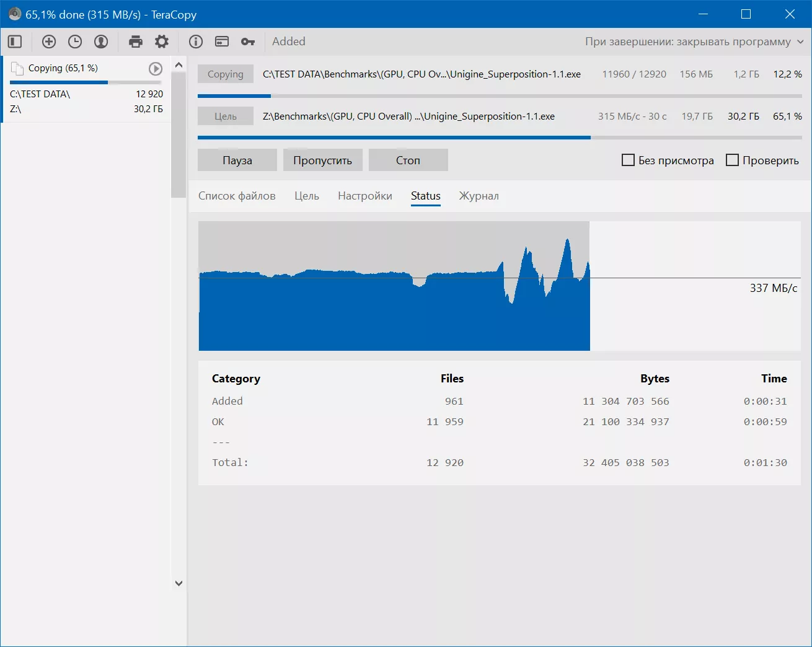This screenshot has width=812, height=647.
Task: Click the 12,2 % file percentage
Action: pos(787,74)
